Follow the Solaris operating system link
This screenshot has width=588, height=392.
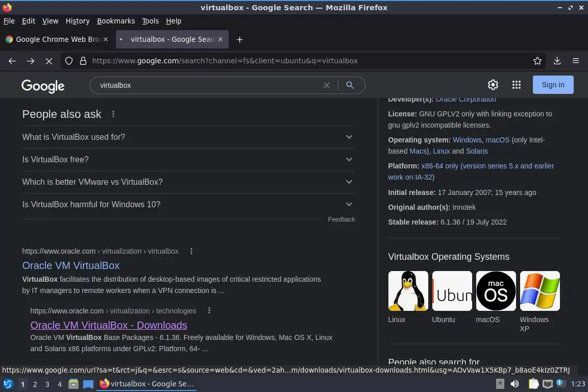click(477, 151)
